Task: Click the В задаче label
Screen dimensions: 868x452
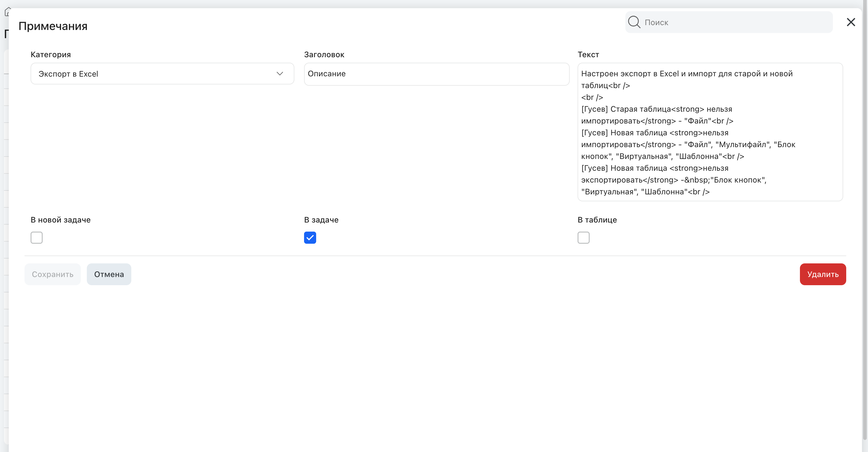Action: coord(321,220)
